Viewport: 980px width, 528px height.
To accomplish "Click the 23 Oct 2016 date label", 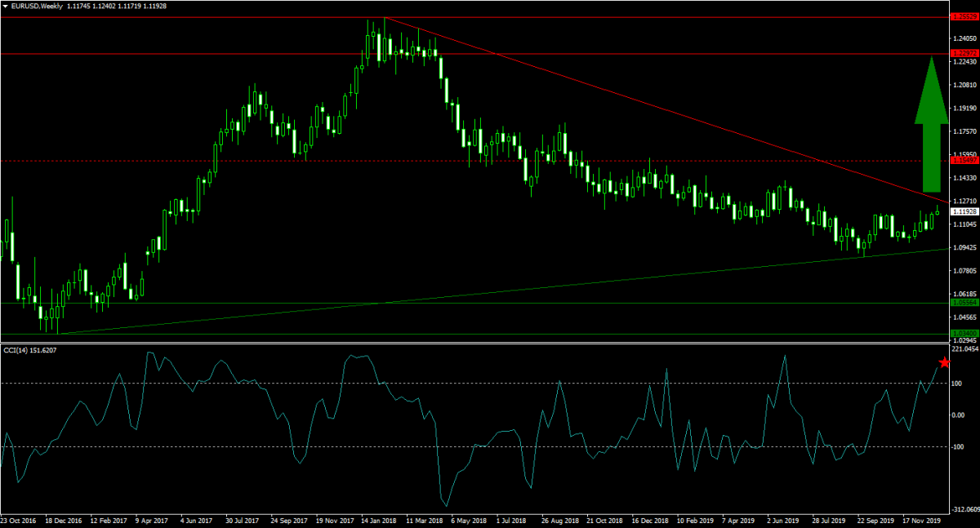I will 18,520.
